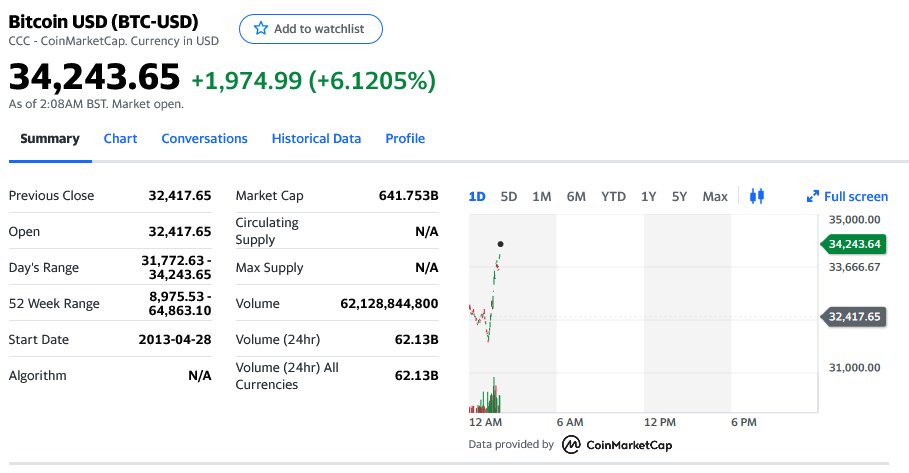Click the Day's Range label

pos(43,268)
